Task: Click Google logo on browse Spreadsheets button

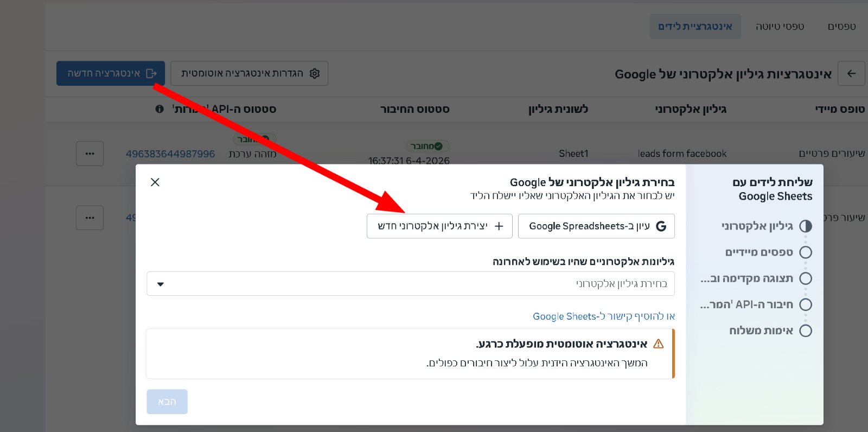Action: pos(661,226)
